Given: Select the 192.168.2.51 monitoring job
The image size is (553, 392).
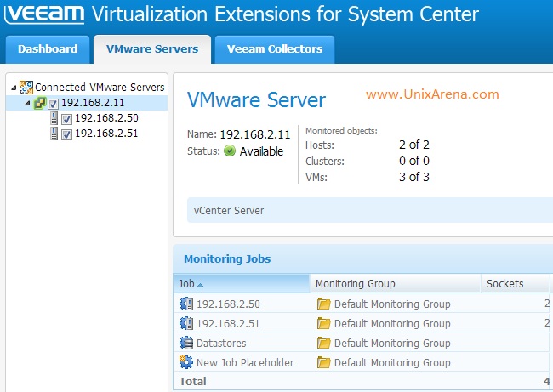Looking at the screenshot, I should click(x=228, y=323).
